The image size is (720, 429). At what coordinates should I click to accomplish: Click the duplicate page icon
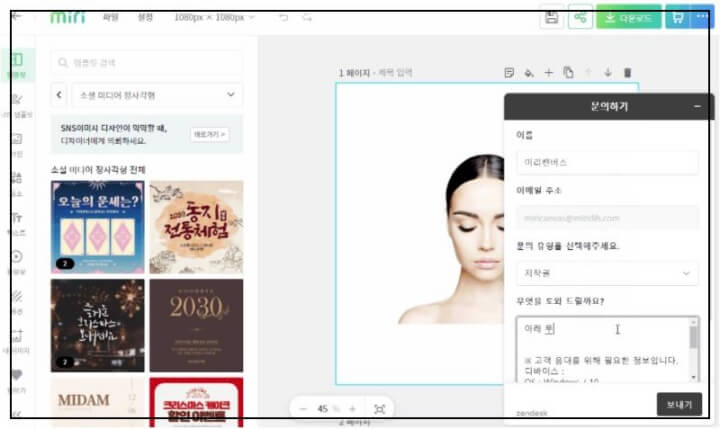(x=568, y=73)
